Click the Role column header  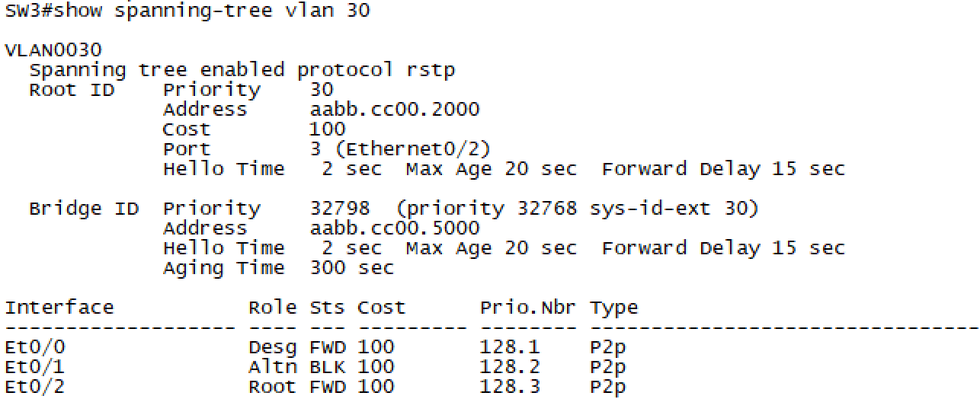tap(272, 308)
